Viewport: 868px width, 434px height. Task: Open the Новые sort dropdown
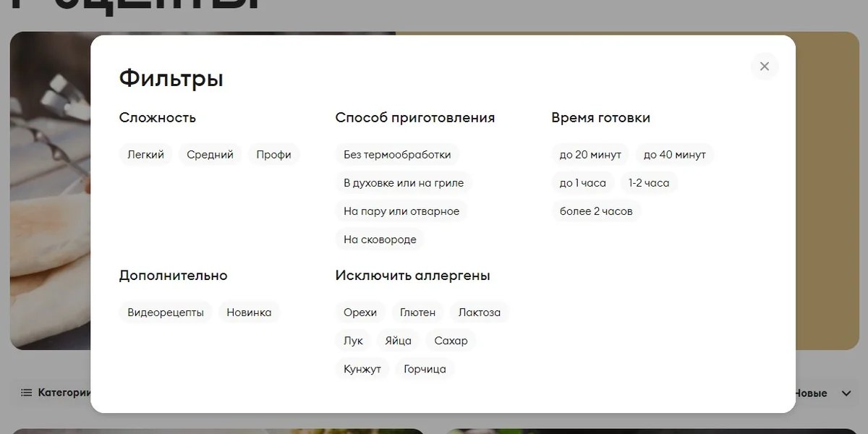pyautogui.click(x=810, y=393)
